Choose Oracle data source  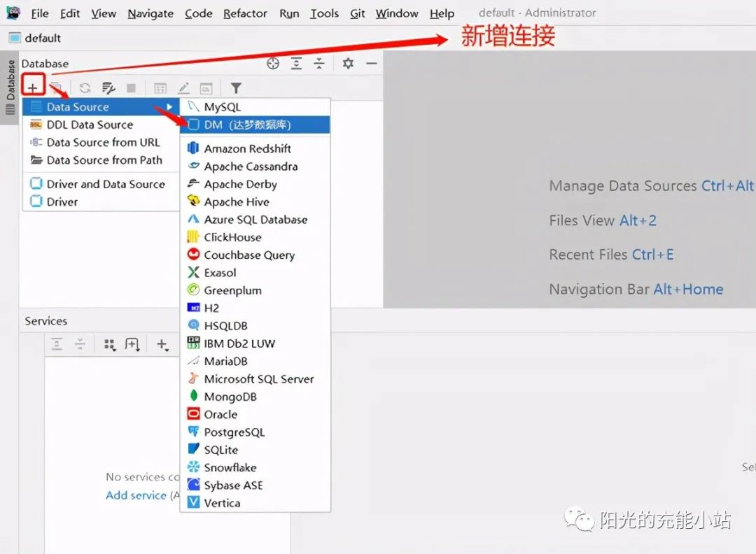(x=255, y=414)
